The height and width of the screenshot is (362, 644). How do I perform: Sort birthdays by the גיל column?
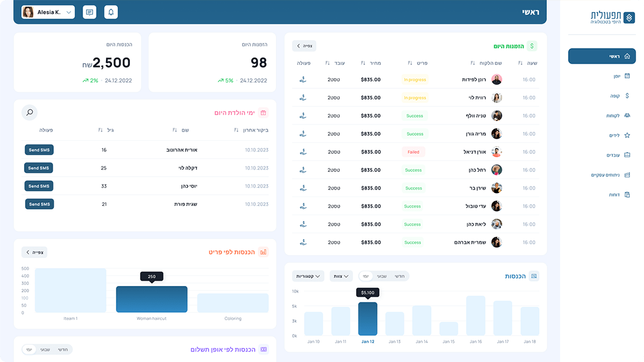click(x=100, y=130)
